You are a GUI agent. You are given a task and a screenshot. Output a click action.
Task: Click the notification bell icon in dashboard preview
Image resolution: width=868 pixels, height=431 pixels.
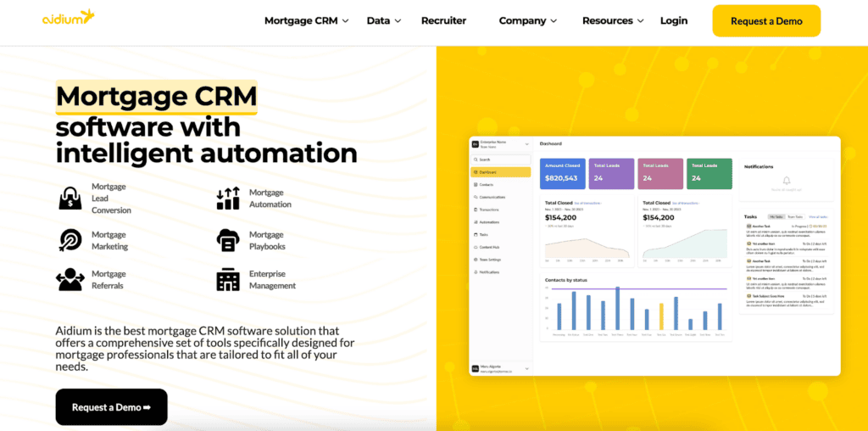786,181
